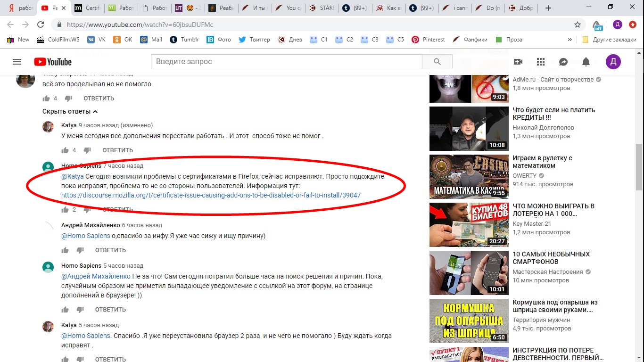Reload the page in Chrome
The image size is (644, 362).
point(41,25)
